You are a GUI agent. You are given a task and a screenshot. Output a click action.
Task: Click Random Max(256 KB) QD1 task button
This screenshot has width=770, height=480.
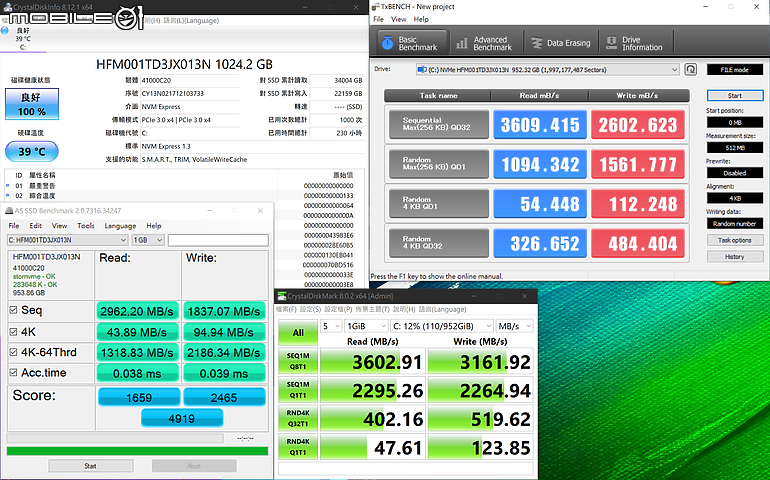pyautogui.click(x=439, y=164)
